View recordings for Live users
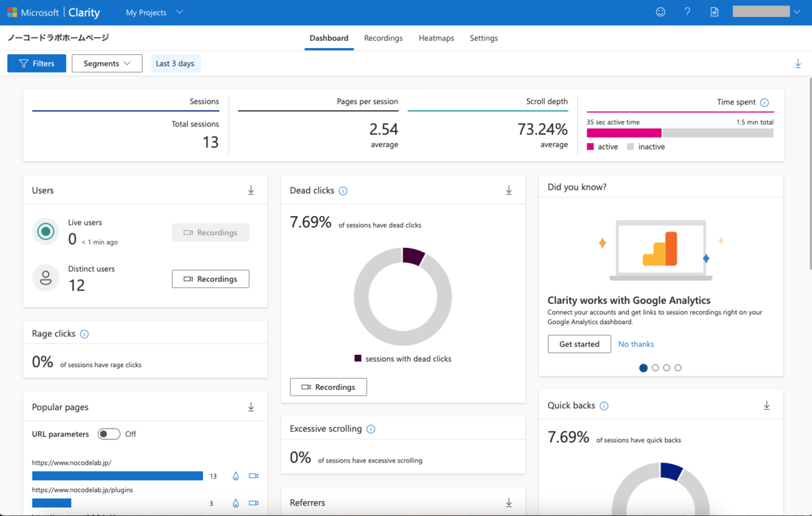The image size is (812, 516). (210, 232)
